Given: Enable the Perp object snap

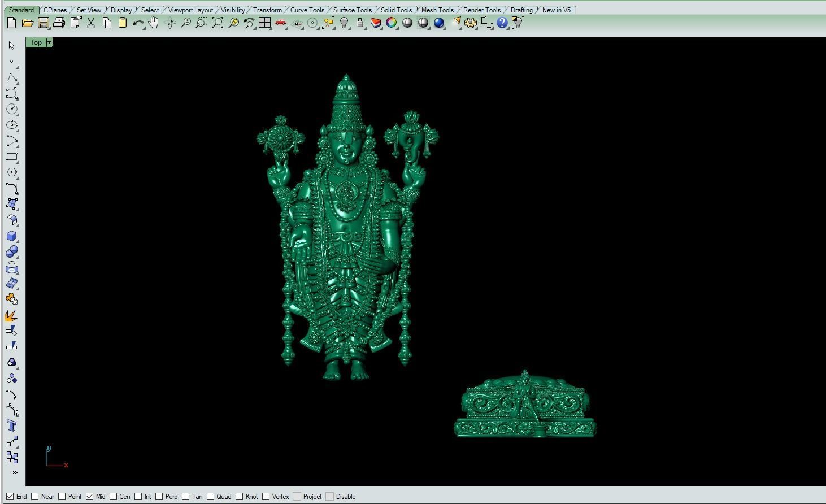Looking at the screenshot, I should click(159, 497).
